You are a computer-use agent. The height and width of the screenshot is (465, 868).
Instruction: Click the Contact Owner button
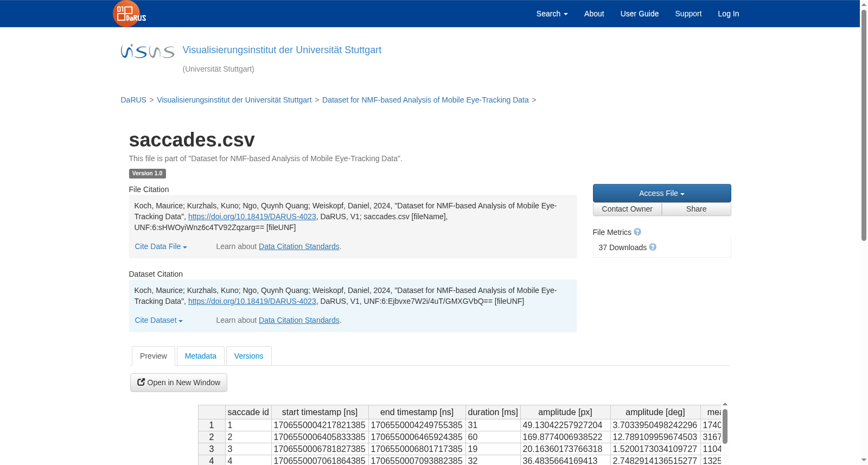pos(627,209)
